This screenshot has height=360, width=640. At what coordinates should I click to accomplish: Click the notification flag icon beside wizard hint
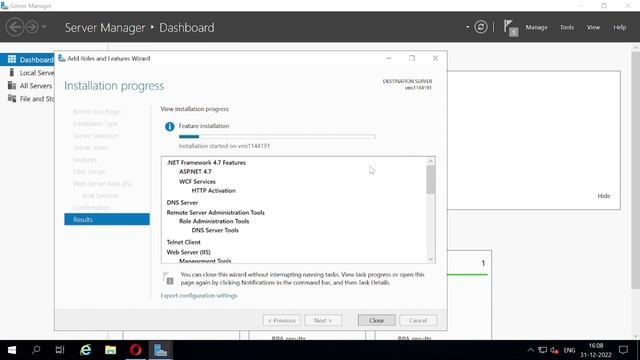[x=168, y=278]
